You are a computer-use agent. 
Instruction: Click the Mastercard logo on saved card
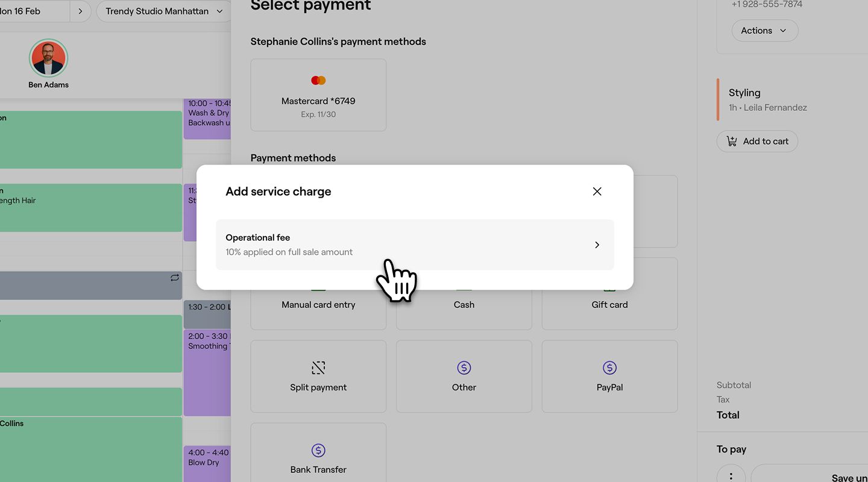pos(318,80)
